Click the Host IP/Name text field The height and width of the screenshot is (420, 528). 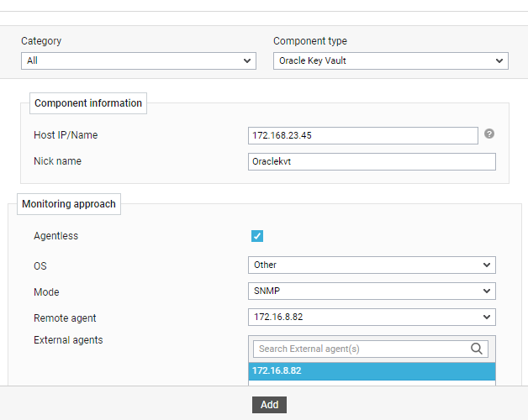(x=363, y=135)
